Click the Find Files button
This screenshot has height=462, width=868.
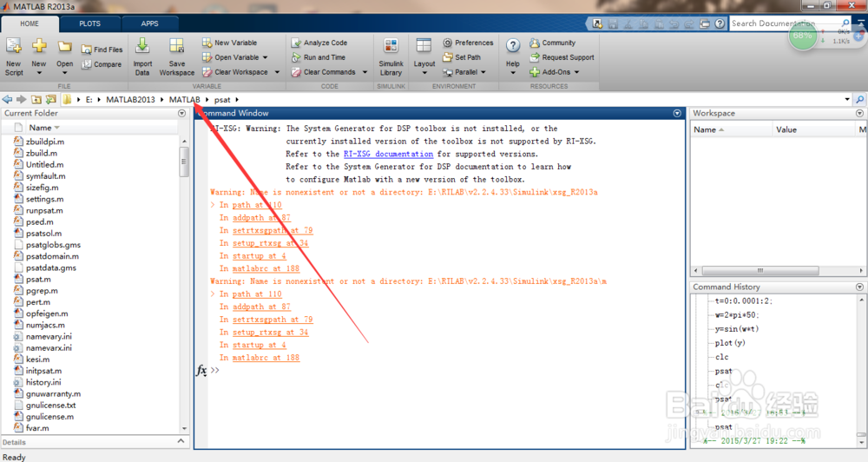(x=102, y=49)
